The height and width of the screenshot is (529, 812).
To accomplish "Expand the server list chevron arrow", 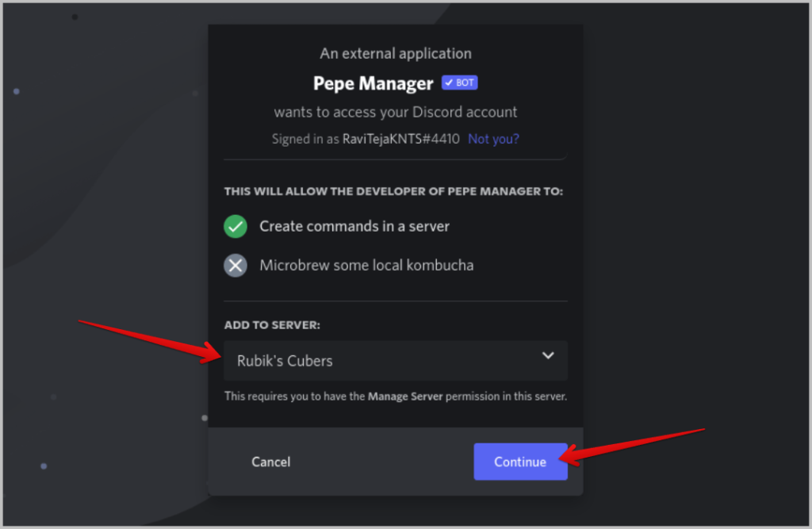I will (x=548, y=356).
